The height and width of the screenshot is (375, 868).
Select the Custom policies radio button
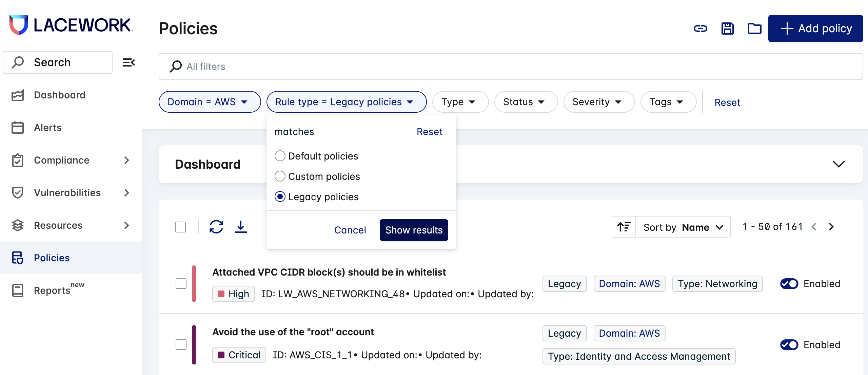[x=280, y=176]
